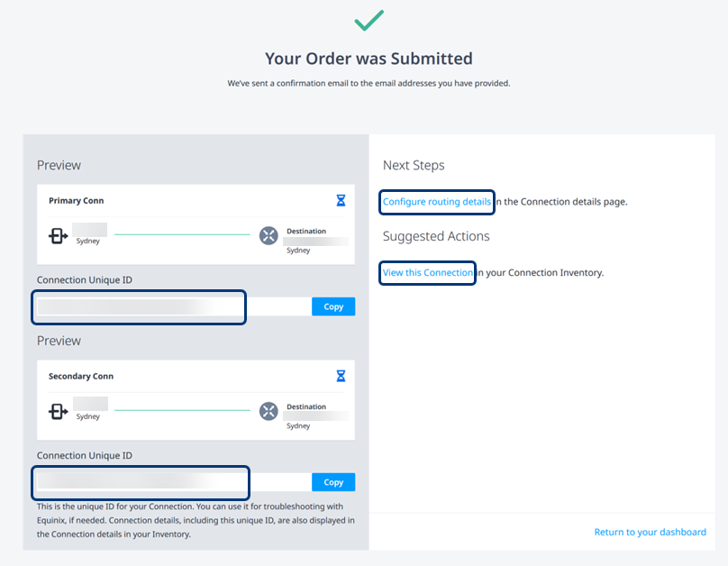The height and width of the screenshot is (566, 728).
Task: Open the View this Connection link
Action: pyautogui.click(x=428, y=272)
